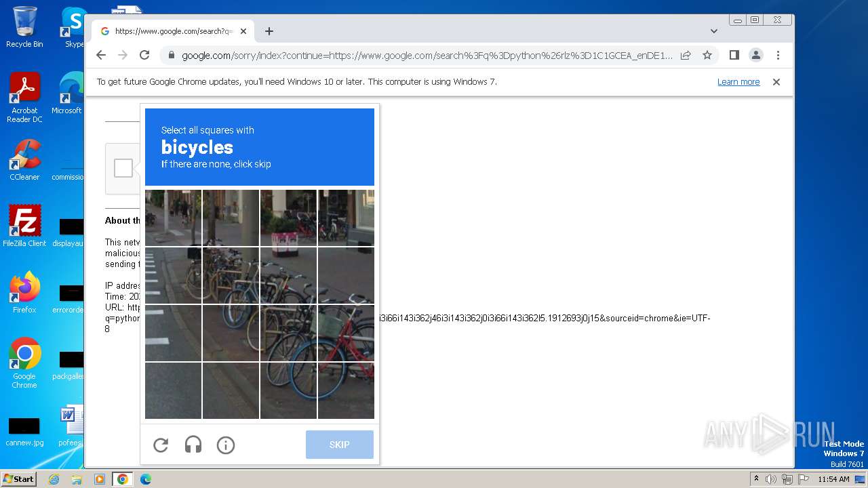This screenshot has height=488, width=868.
Task: Reload the captcha challenge
Action: (x=161, y=445)
